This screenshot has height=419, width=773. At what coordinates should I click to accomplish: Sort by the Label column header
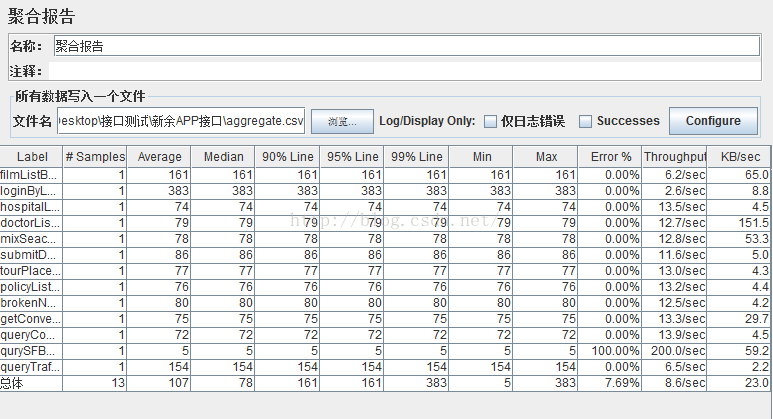(x=32, y=157)
